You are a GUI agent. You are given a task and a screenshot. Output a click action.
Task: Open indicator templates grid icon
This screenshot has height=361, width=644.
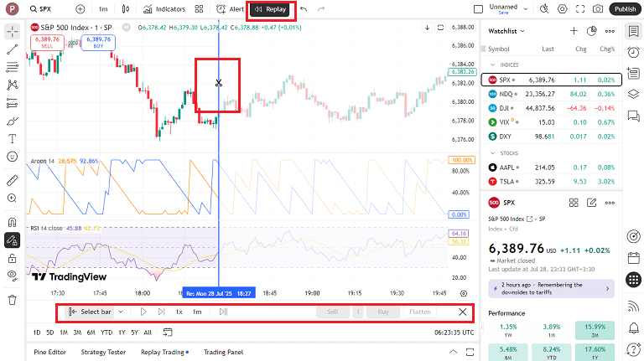pos(200,9)
